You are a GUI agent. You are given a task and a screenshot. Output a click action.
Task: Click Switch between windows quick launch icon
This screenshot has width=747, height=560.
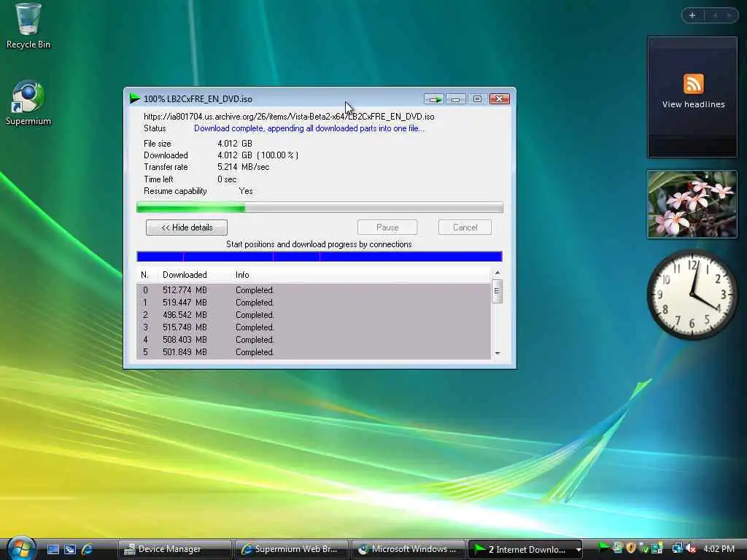click(x=70, y=549)
